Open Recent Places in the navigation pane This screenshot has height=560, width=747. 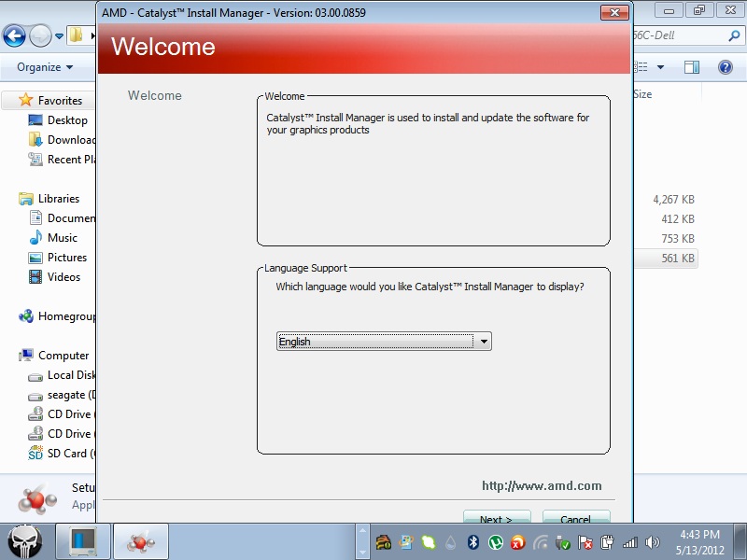pyautogui.click(x=72, y=159)
